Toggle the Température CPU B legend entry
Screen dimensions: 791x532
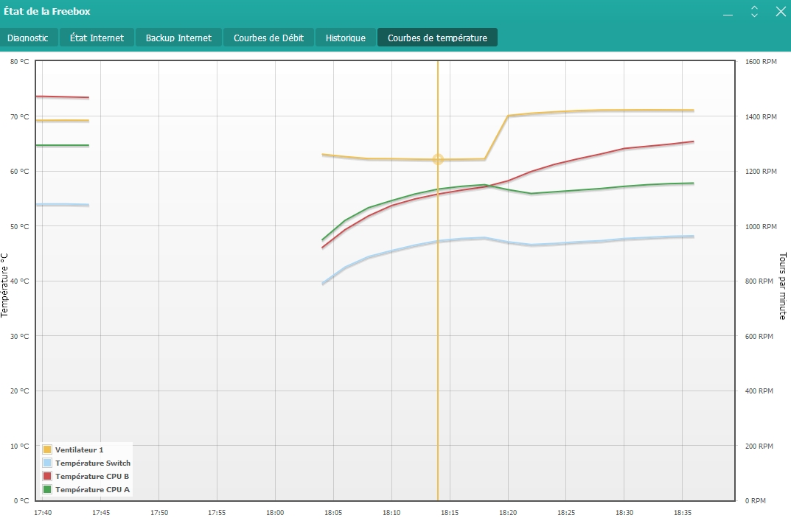tap(91, 476)
